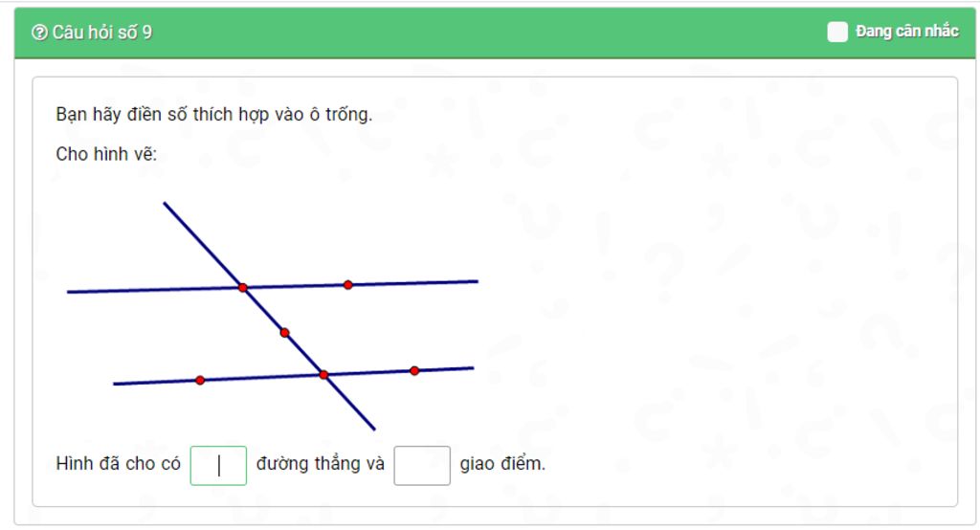Click red intersection point on the upper line
The width and height of the screenshot is (980, 530).
(x=242, y=288)
